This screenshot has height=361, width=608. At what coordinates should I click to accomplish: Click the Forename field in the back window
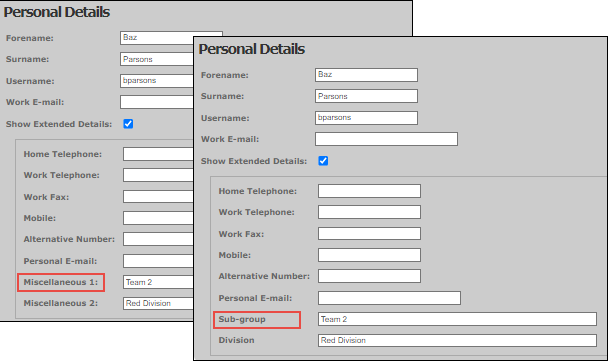click(x=157, y=38)
